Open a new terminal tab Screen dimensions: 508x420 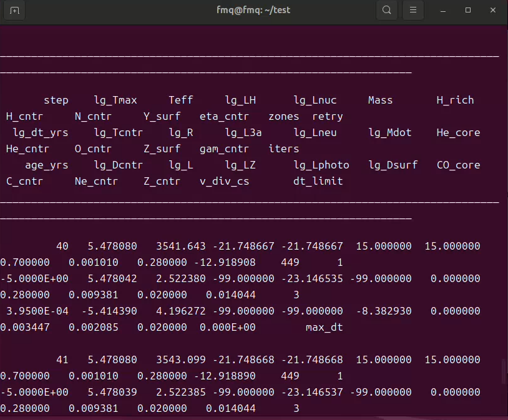click(15, 10)
